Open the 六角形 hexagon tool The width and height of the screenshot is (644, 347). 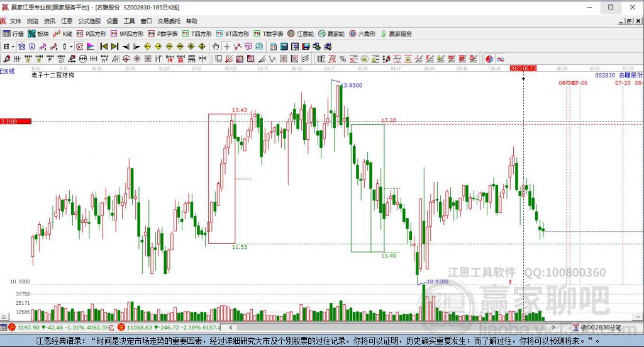click(362, 34)
